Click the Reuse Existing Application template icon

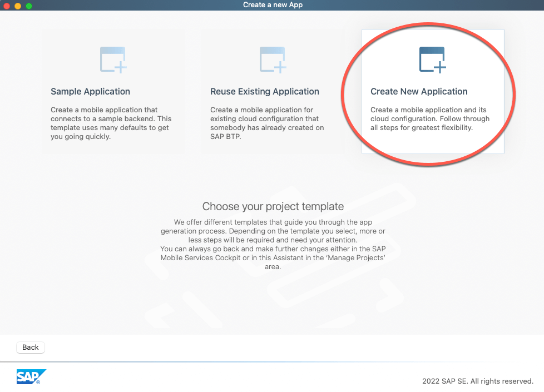[273, 60]
